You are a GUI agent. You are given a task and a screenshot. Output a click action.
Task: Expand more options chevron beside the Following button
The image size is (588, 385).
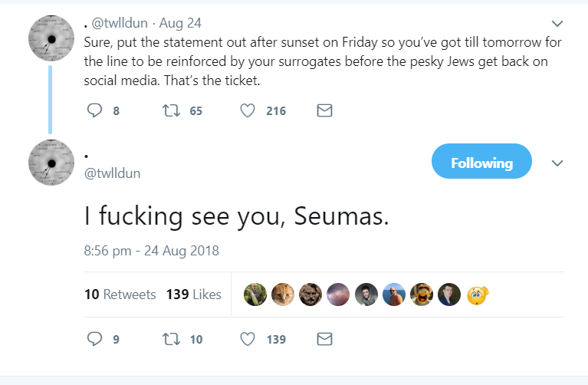557,163
